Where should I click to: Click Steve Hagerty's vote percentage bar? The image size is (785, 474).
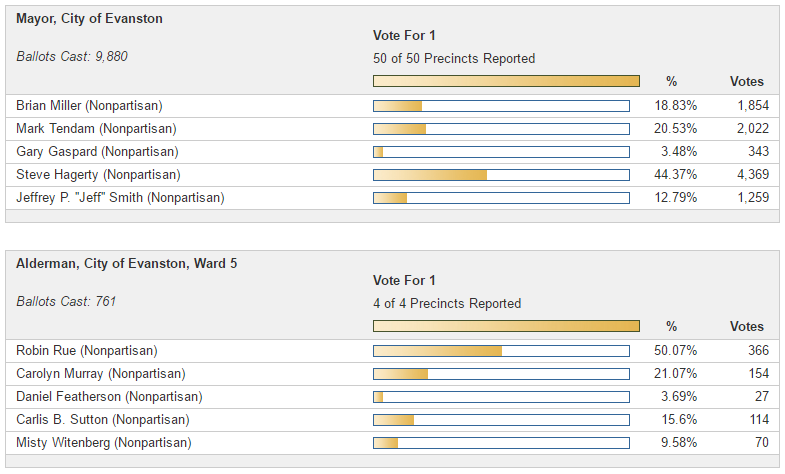(501, 175)
